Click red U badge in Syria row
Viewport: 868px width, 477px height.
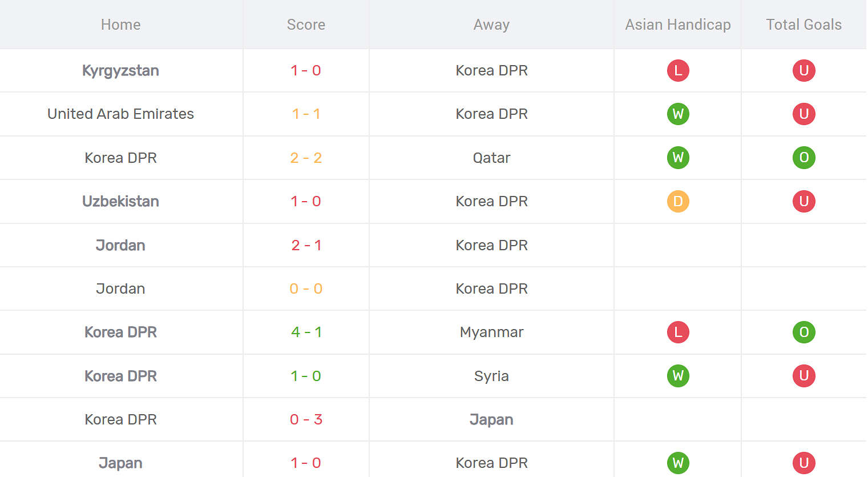(x=804, y=376)
